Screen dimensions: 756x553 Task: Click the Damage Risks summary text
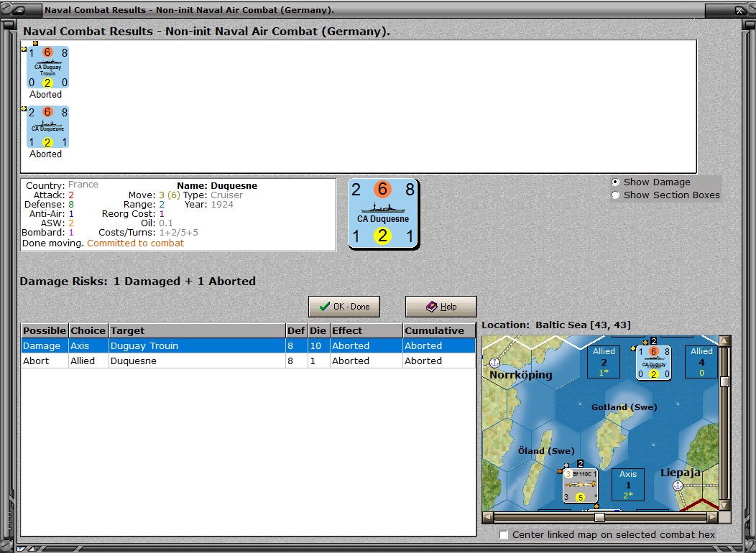[x=137, y=282]
